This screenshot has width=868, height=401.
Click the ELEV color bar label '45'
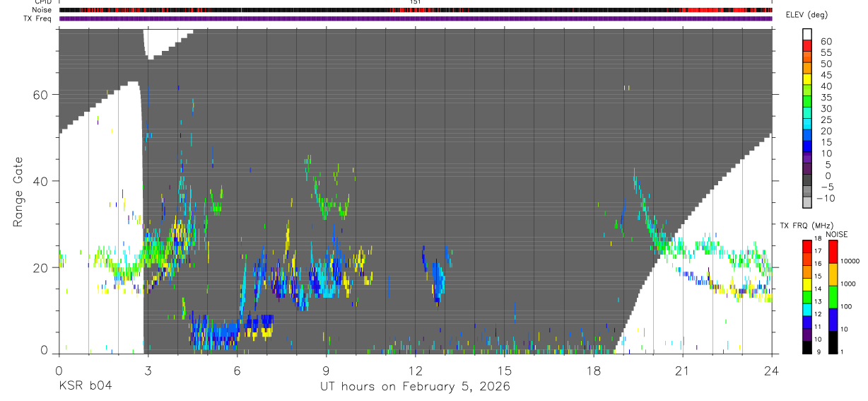pos(825,75)
